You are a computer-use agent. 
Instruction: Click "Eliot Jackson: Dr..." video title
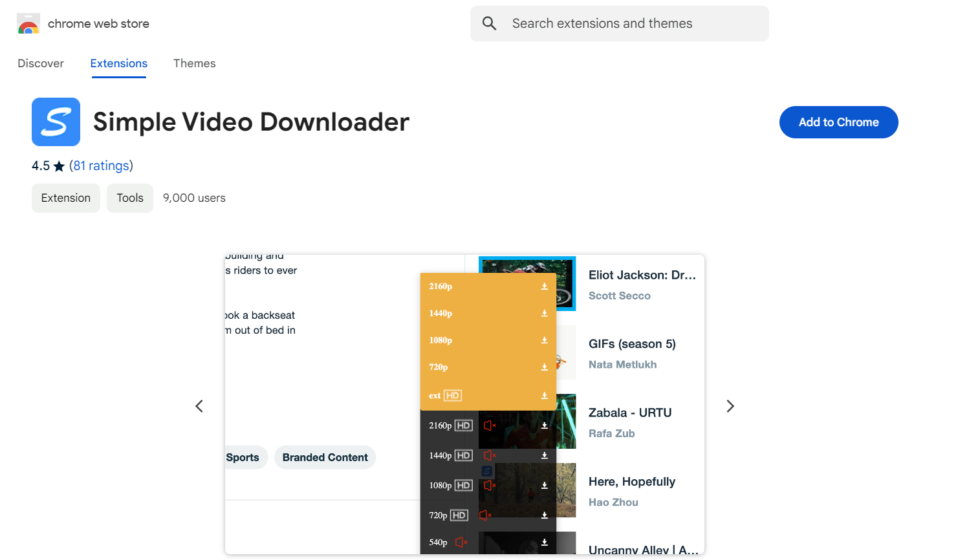point(642,275)
